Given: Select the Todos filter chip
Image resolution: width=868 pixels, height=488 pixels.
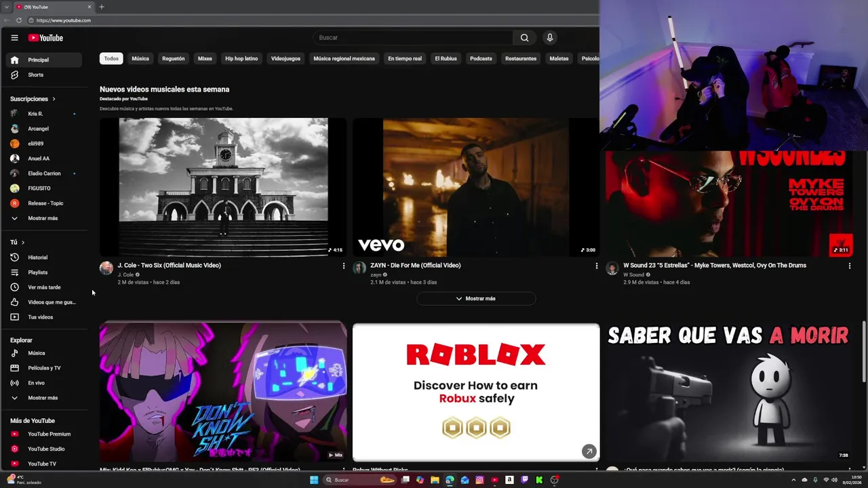Looking at the screenshot, I should [x=111, y=58].
